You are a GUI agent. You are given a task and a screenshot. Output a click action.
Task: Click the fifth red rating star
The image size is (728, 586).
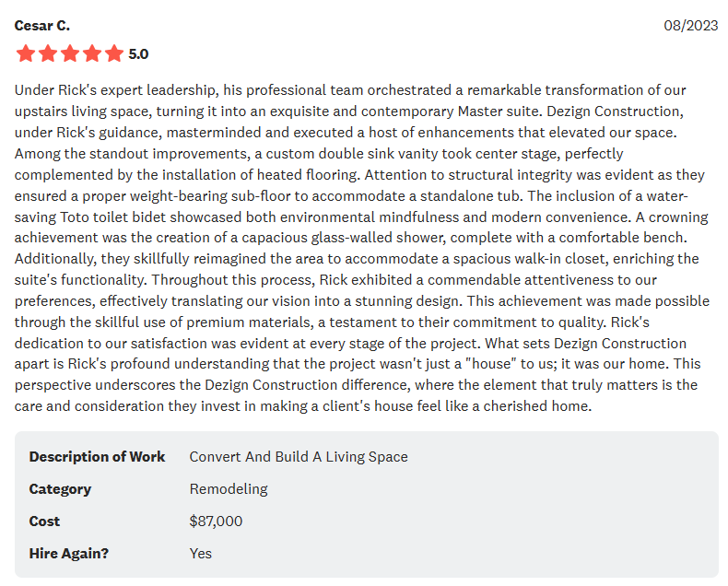coord(113,53)
